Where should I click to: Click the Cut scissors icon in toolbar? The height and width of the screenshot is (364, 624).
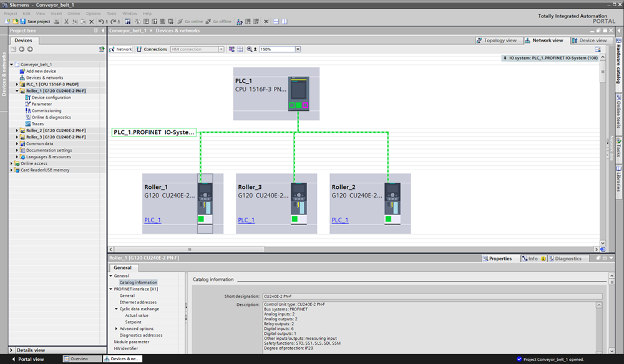66,21
